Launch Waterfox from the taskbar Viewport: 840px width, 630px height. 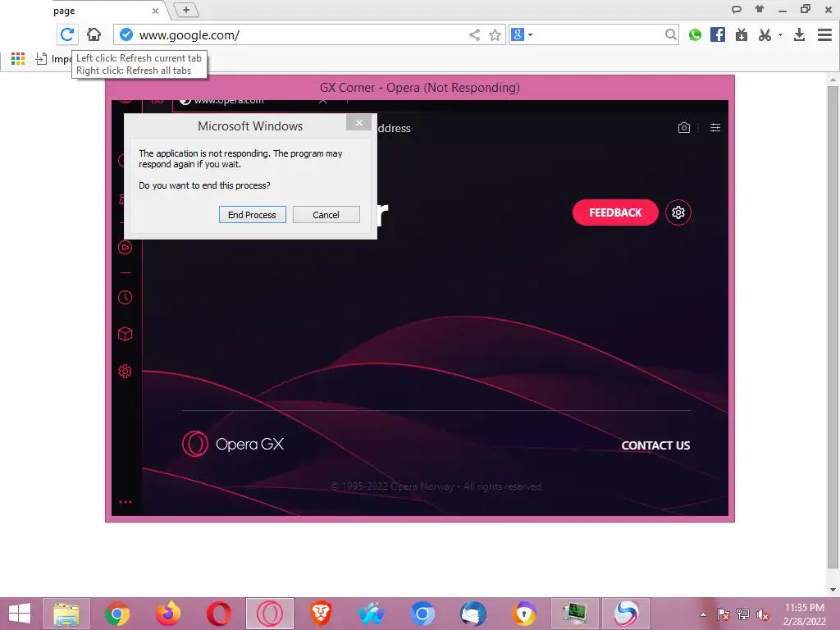(x=372, y=614)
